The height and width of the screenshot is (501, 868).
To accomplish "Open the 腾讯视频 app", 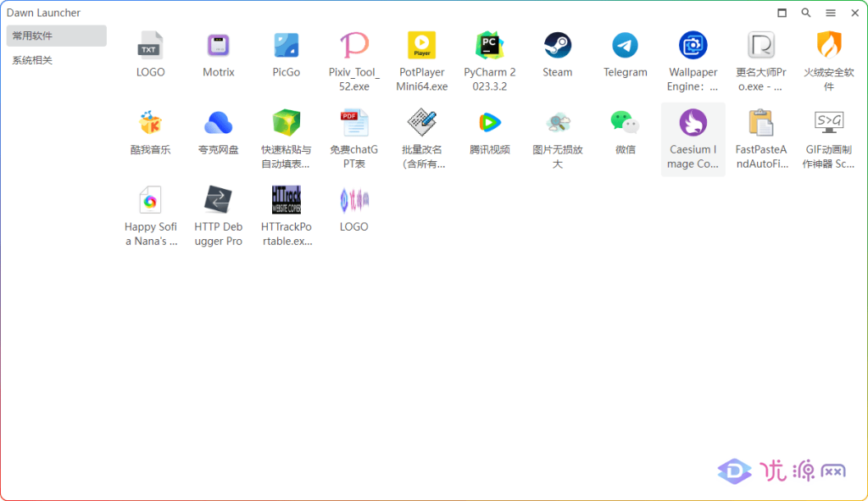I will tap(489, 124).
